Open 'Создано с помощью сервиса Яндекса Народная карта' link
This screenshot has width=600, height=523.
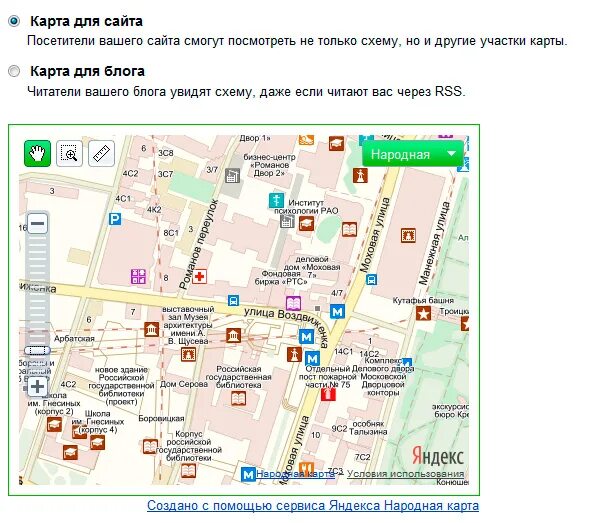(313, 506)
